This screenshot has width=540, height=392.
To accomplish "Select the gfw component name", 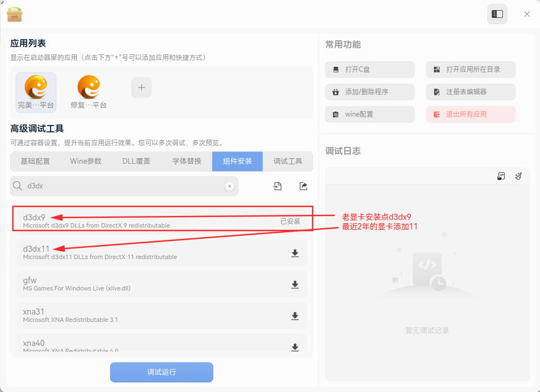I will click(x=30, y=280).
